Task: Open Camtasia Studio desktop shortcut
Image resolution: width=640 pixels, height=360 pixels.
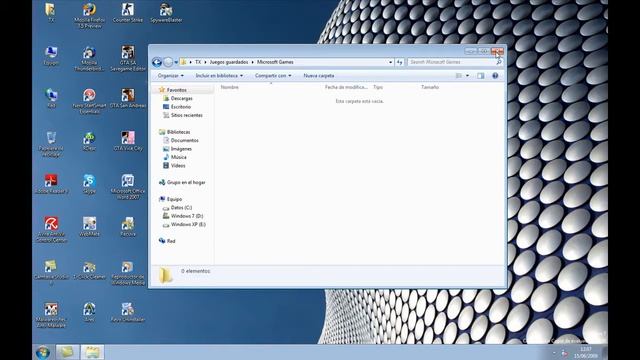Action: point(51,273)
